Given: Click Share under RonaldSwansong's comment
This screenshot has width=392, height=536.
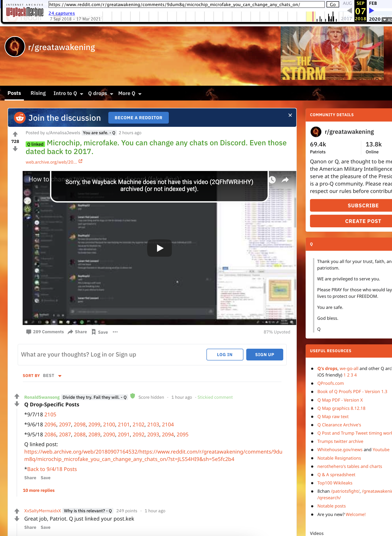Looking at the screenshot, I should 30,478.
